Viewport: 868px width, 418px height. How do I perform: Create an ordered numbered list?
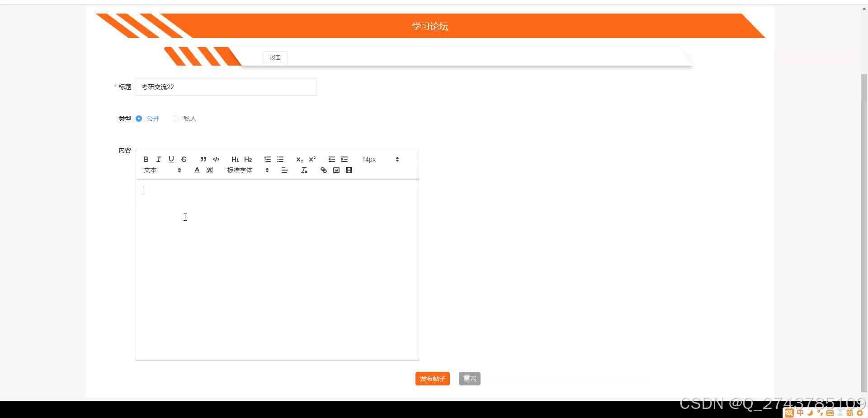pyautogui.click(x=268, y=159)
